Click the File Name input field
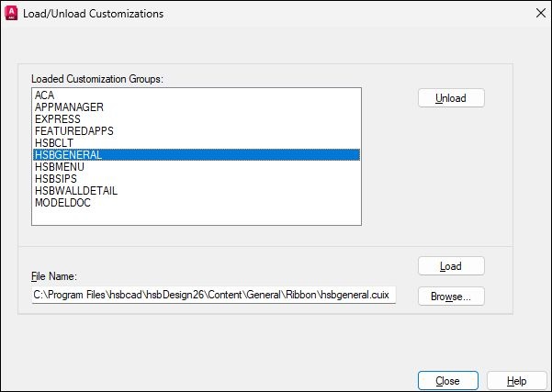 214,295
